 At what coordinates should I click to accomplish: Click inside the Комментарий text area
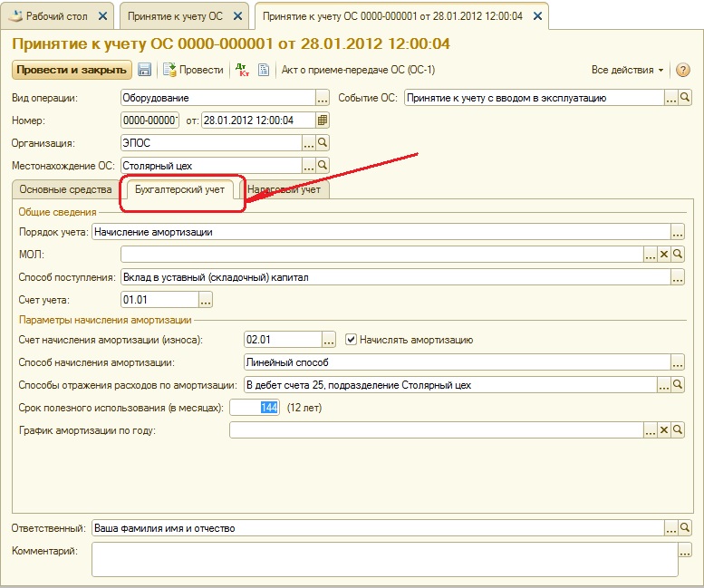pos(385,559)
